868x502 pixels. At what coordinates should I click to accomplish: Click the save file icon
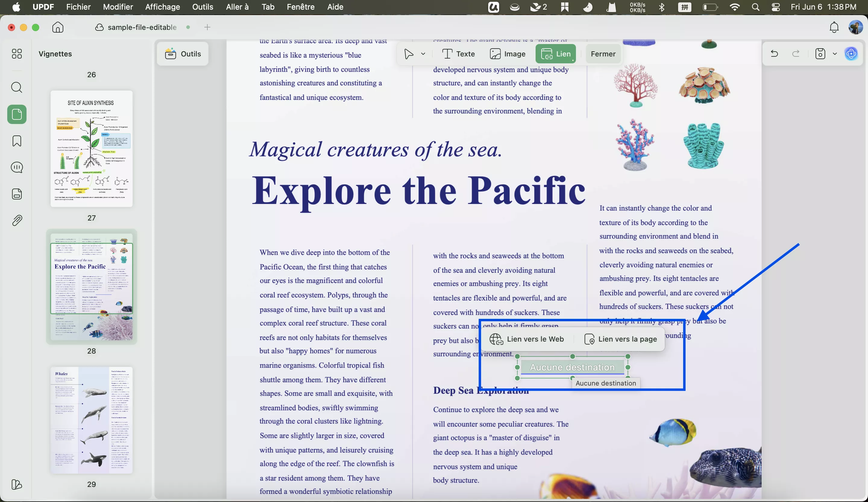tap(820, 54)
